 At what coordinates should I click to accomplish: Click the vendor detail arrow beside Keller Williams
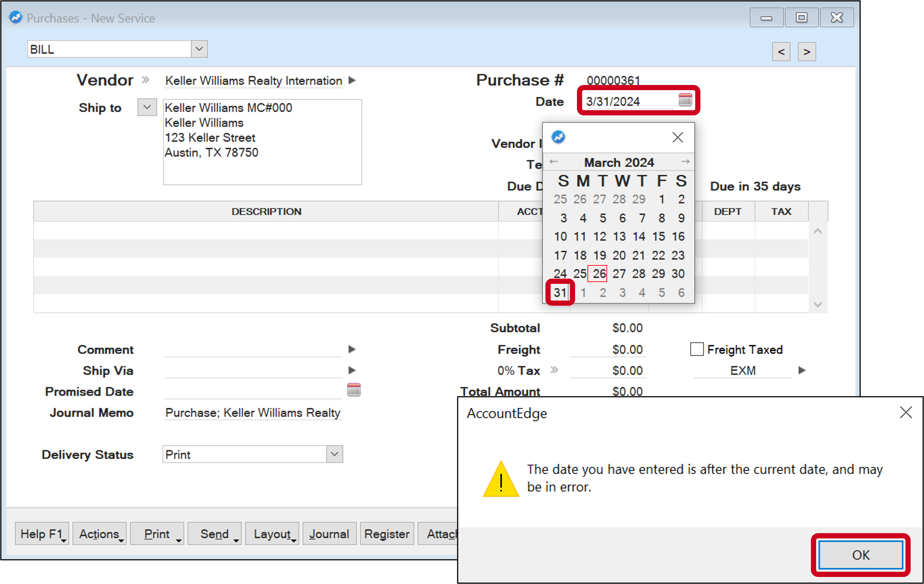click(x=352, y=81)
